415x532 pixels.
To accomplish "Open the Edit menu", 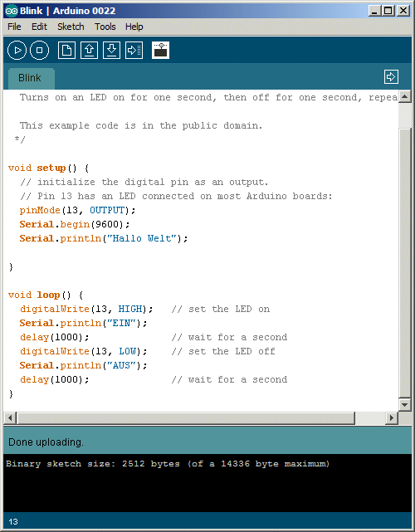I will (x=39, y=27).
